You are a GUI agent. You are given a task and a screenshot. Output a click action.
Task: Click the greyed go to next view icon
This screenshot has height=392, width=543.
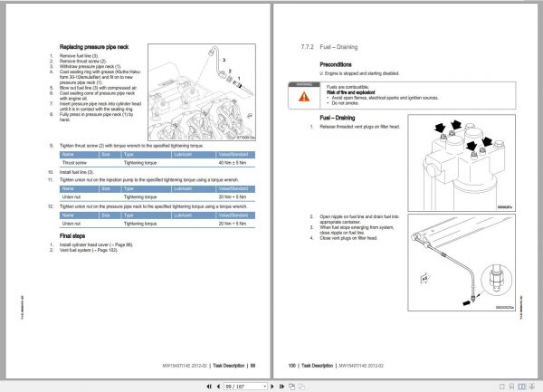tap(302, 387)
